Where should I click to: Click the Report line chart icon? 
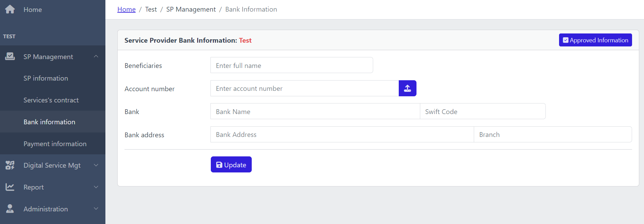[x=10, y=187]
